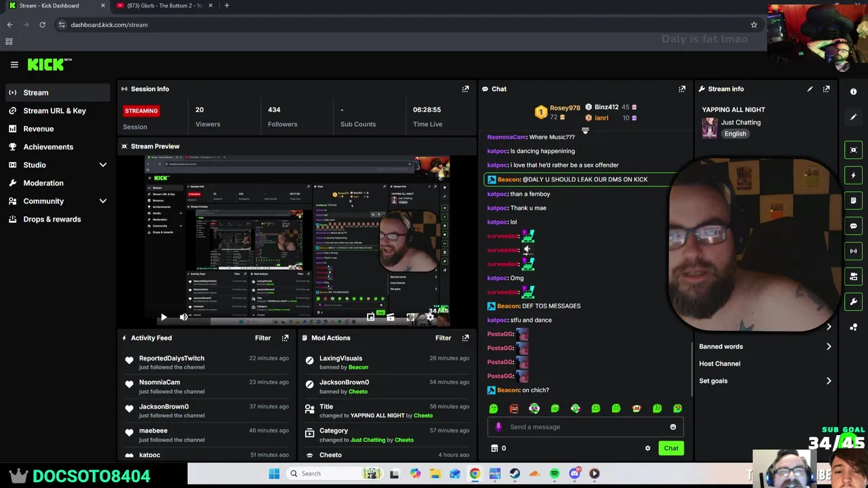
Task: Click the English language tag
Action: [x=735, y=134]
